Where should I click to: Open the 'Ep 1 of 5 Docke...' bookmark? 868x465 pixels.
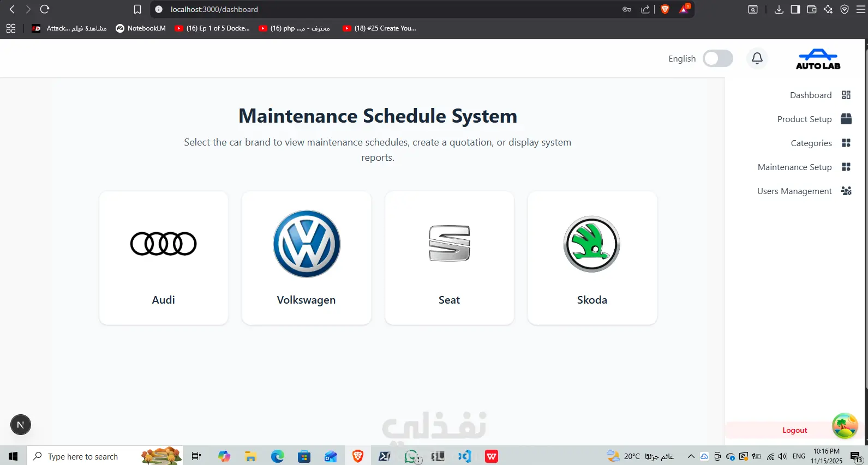tap(212, 28)
